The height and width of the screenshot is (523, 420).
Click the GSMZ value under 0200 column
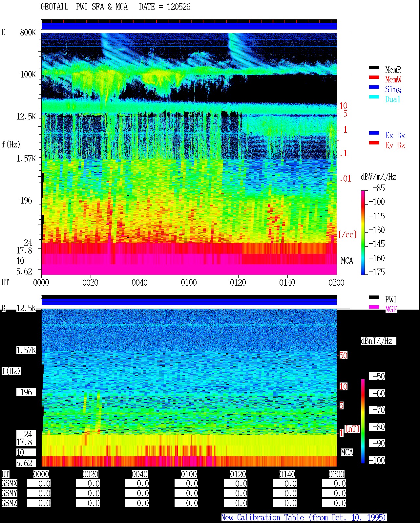point(334,503)
